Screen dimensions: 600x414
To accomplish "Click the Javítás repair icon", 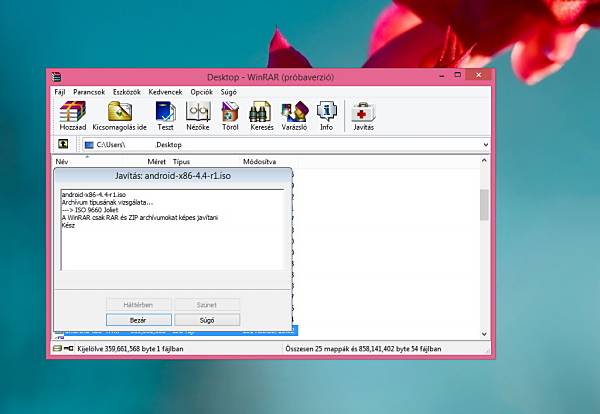I will pyautogui.click(x=364, y=112).
